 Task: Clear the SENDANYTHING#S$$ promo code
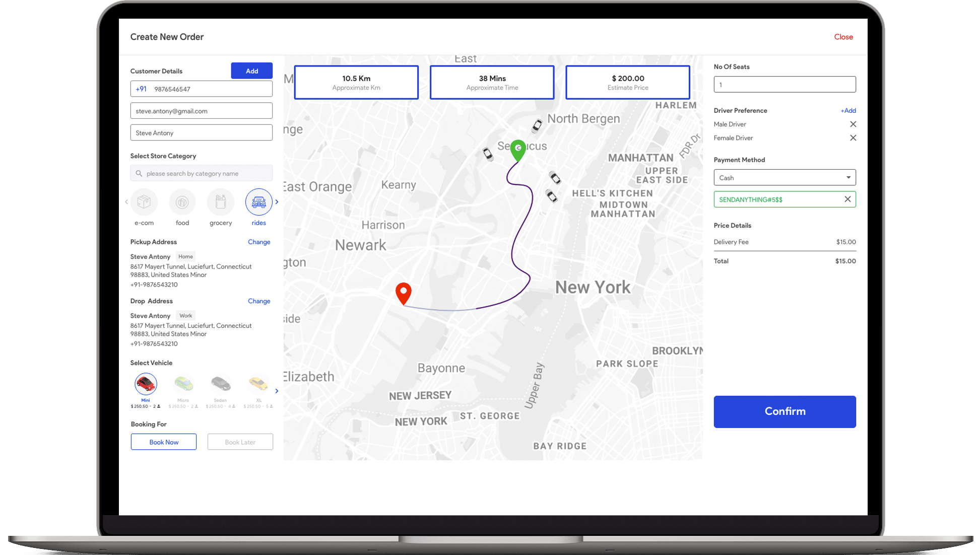tap(847, 199)
